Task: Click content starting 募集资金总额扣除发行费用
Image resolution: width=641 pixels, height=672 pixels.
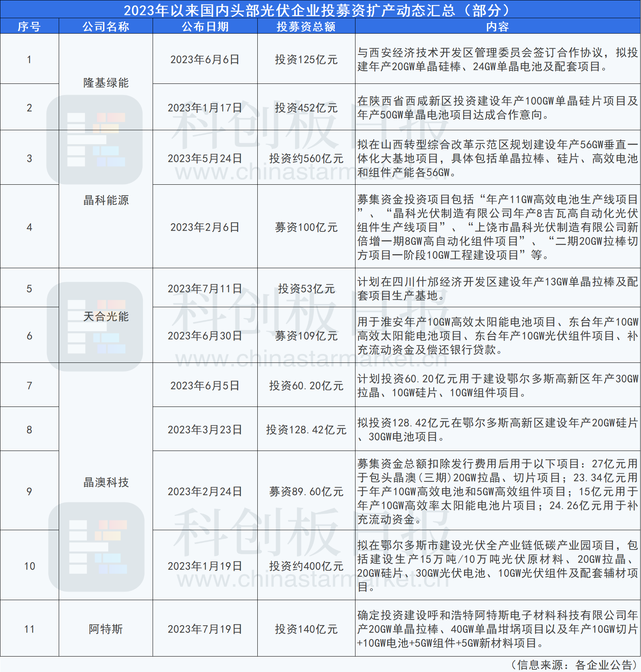Action: (498, 491)
